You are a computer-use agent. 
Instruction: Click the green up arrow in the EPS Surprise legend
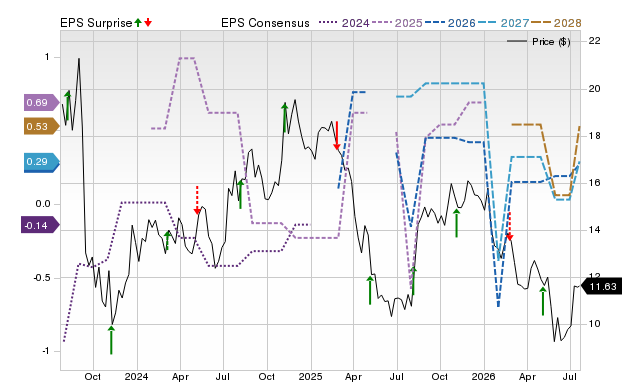[x=138, y=22]
